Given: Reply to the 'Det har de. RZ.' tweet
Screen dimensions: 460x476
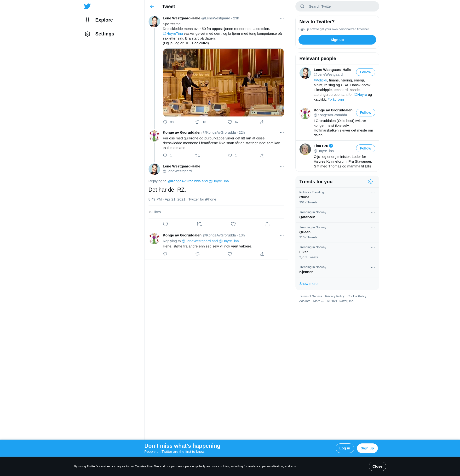Looking at the screenshot, I should (165, 224).
